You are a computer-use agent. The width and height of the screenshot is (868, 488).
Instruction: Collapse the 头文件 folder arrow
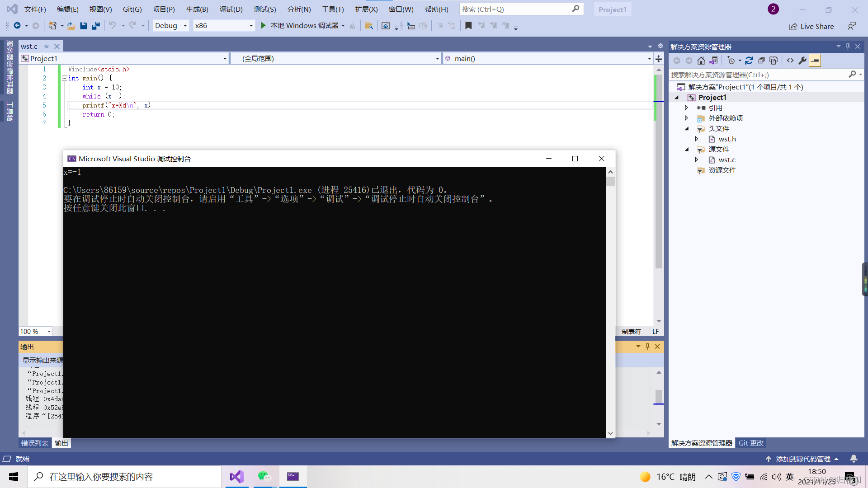point(687,129)
